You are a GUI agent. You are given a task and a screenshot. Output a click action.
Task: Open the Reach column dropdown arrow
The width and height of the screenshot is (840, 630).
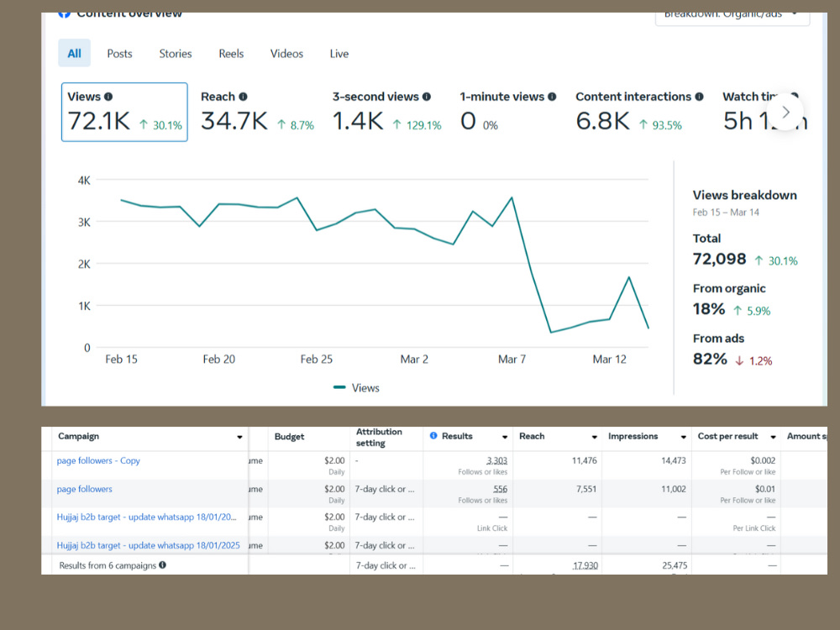click(x=594, y=437)
